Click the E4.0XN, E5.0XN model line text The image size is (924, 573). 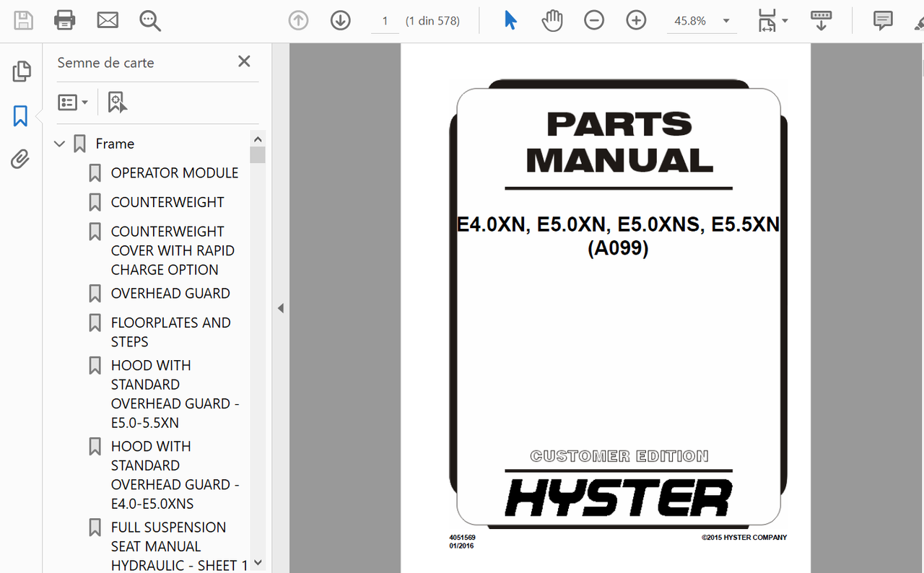[618, 224]
